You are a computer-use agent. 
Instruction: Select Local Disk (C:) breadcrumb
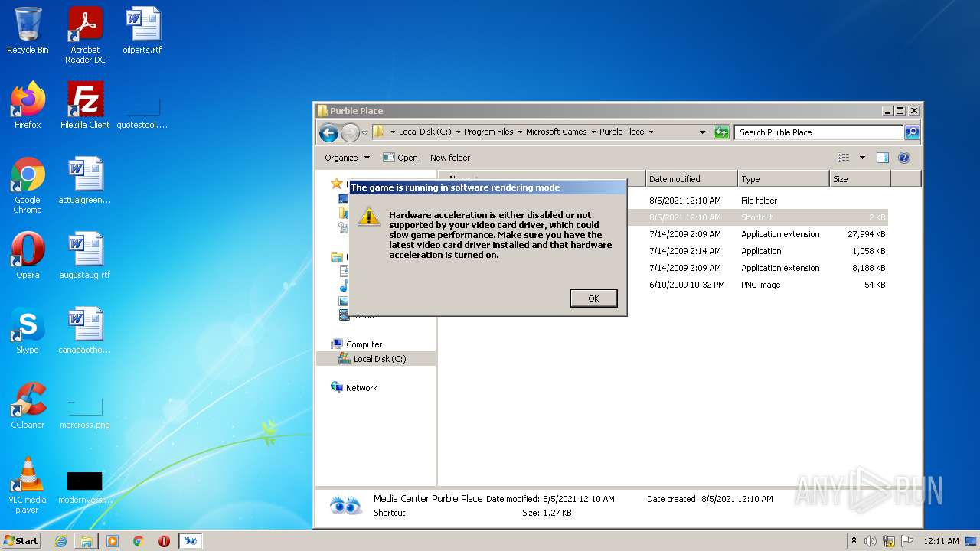pyautogui.click(x=425, y=132)
